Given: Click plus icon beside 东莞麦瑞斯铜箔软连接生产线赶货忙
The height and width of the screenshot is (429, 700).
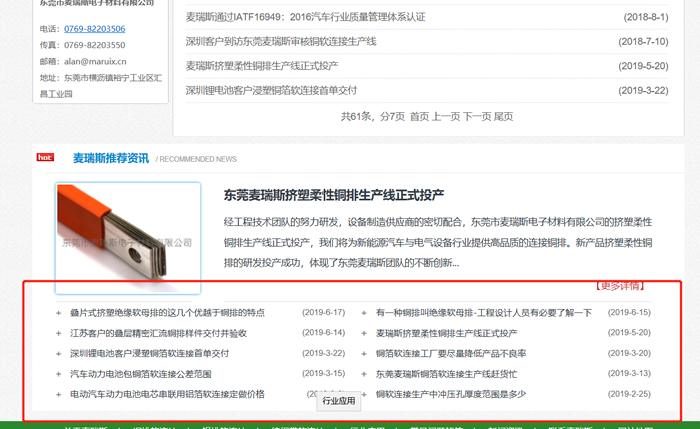Looking at the screenshot, I should tap(364, 374).
